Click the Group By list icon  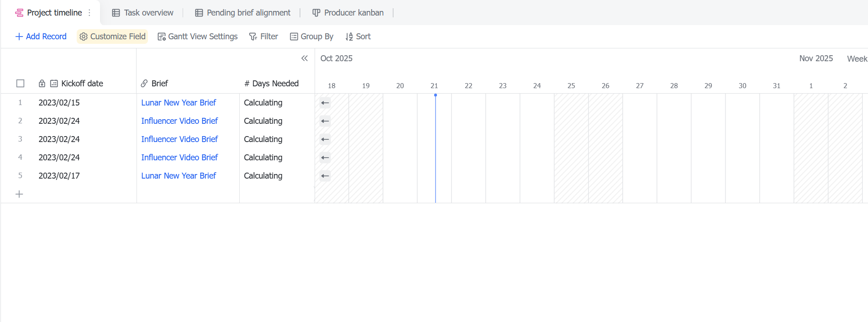[294, 37]
